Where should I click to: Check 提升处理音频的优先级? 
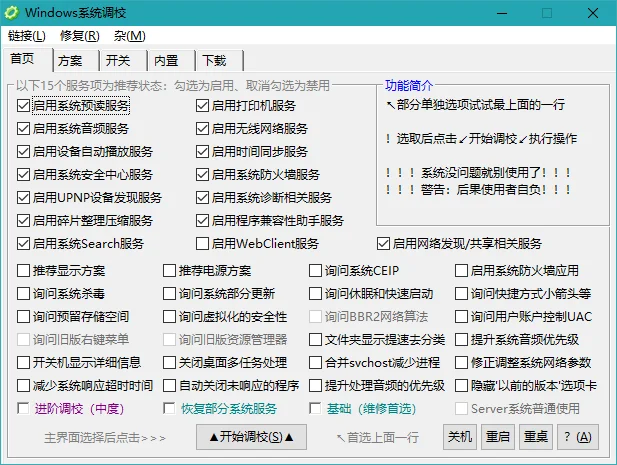tap(316, 386)
